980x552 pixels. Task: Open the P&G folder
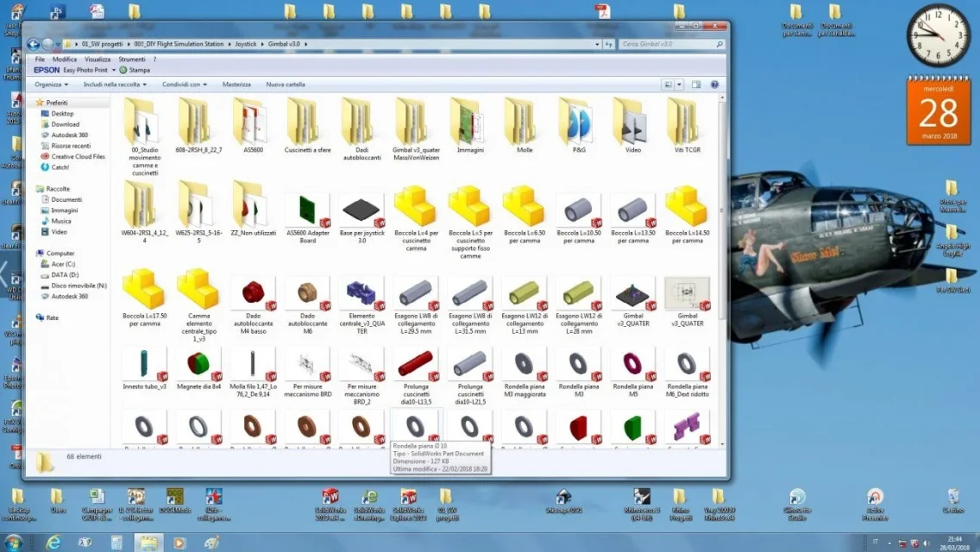coord(579,125)
